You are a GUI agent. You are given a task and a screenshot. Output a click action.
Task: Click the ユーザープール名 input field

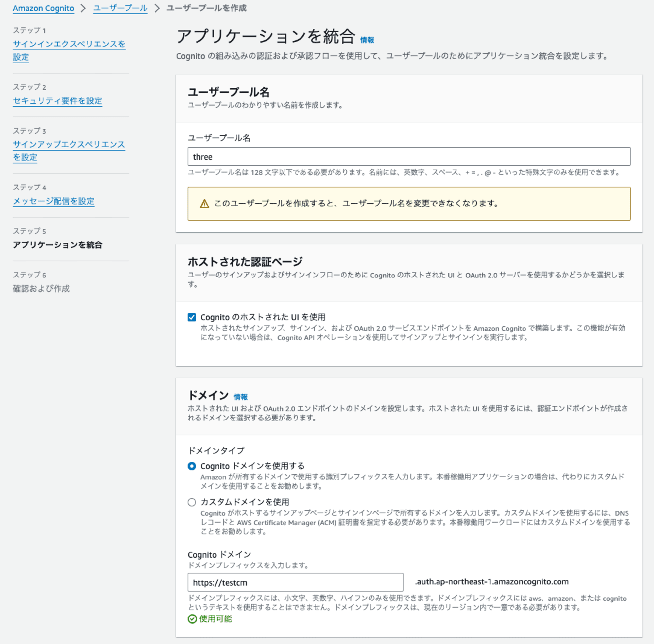tap(409, 156)
